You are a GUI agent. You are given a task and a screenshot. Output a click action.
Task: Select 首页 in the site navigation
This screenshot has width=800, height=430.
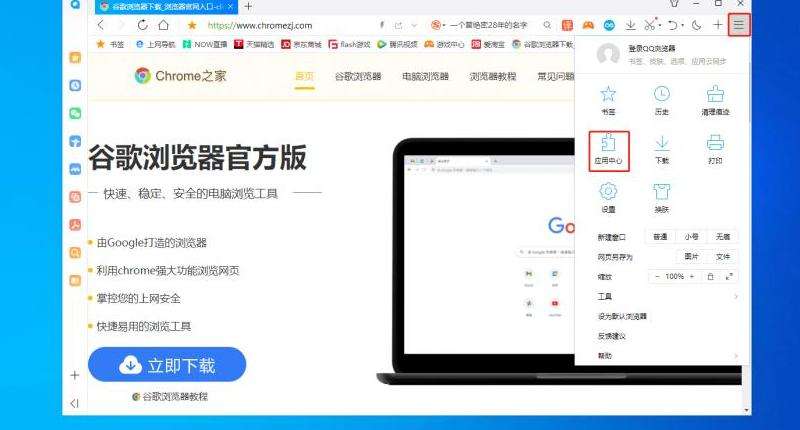[305, 77]
